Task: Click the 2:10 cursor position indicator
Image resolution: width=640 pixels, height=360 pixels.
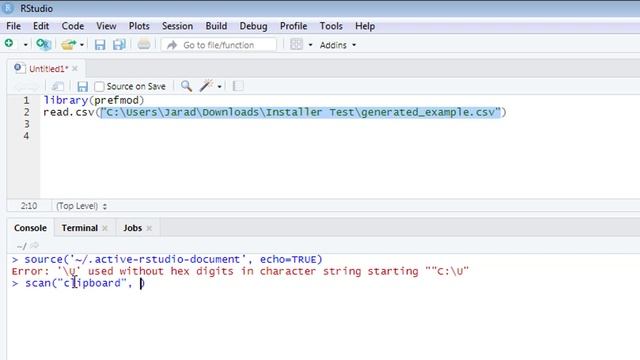Action: tap(29, 206)
